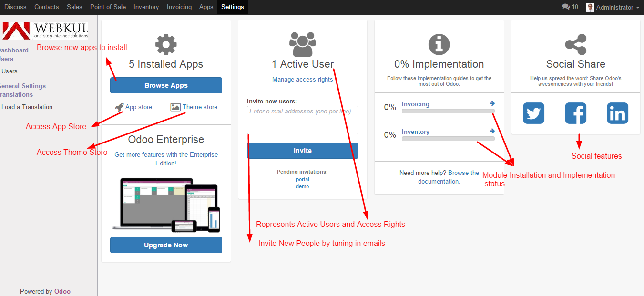Click the info circle icon above Implementation

coord(439,45)
